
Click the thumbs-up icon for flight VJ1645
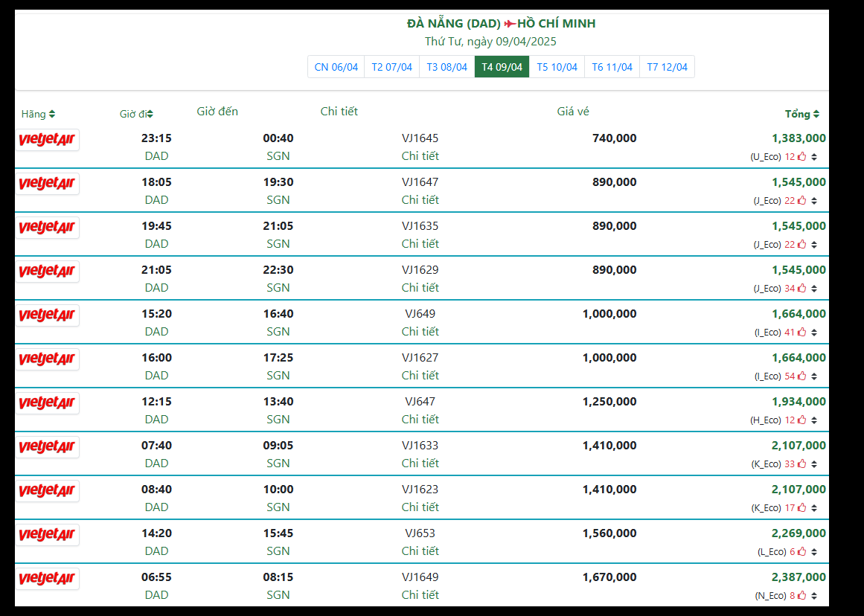[801, 157]
